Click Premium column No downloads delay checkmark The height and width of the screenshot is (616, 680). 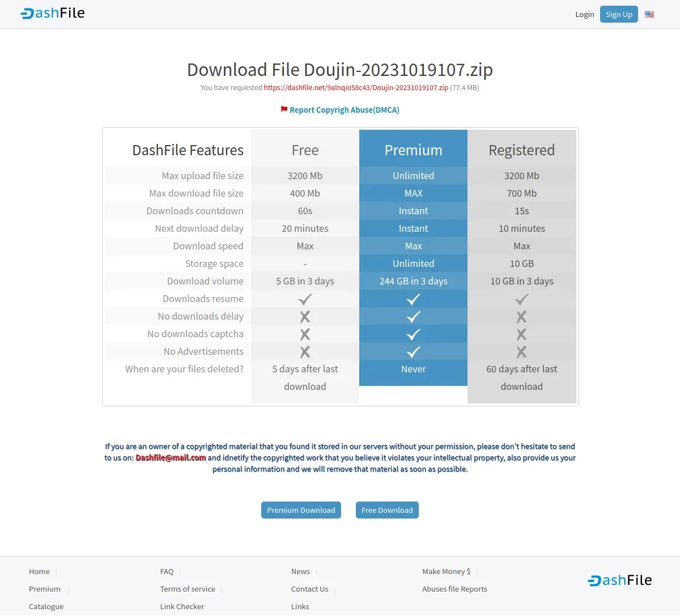[x=414, y=316]
